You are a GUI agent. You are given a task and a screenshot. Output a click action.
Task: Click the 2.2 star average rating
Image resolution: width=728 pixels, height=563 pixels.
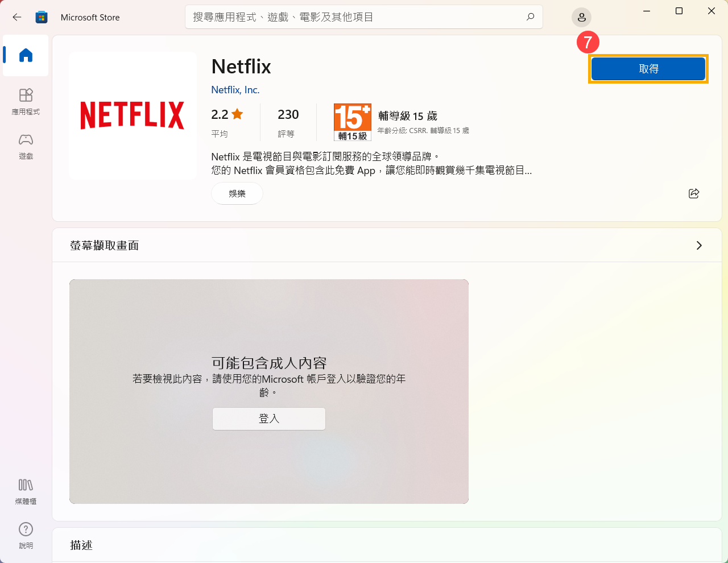[x=227, y=115]
